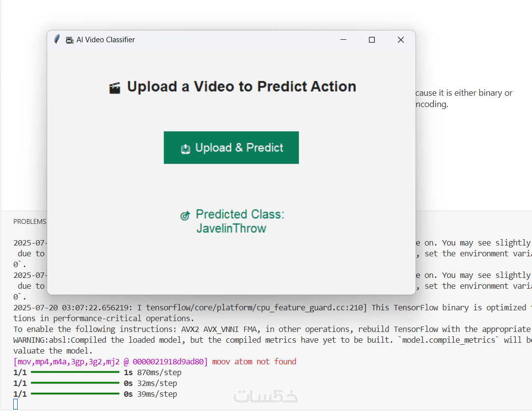Click the '[mov,mp4,m4a,3gp,3g2,mj2' terminal text

click(x=66, y=362)
